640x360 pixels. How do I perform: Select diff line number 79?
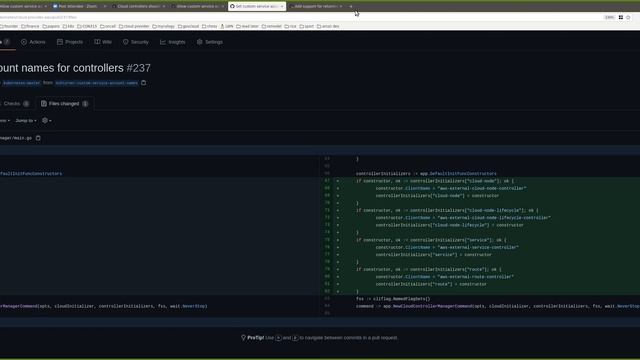[x=327, y=269]
